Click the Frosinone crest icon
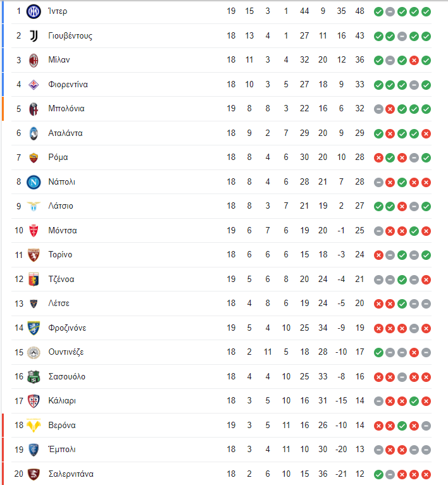This screenshot has width=448, height=485. pyautogui.click(x=34, y=328)
